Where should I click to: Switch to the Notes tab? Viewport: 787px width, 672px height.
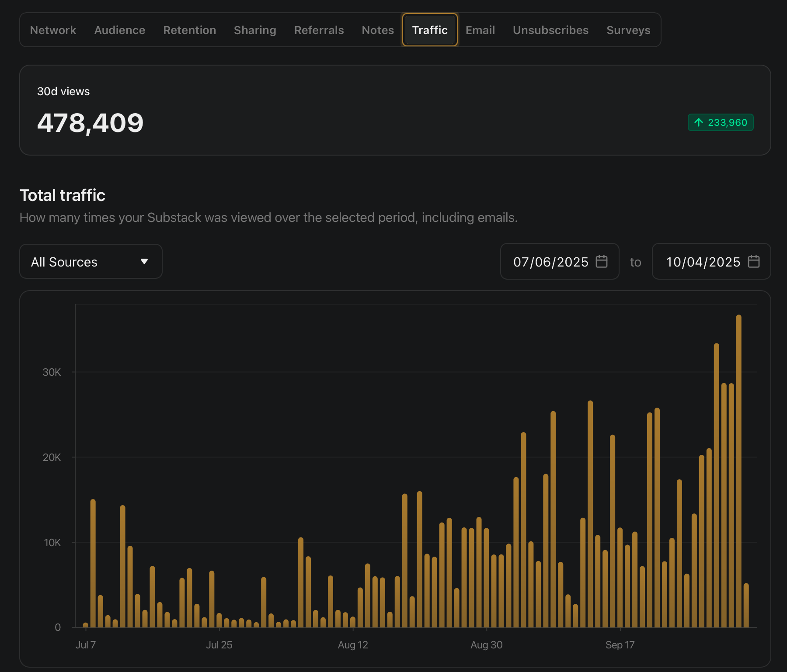(x=378, y=30)
